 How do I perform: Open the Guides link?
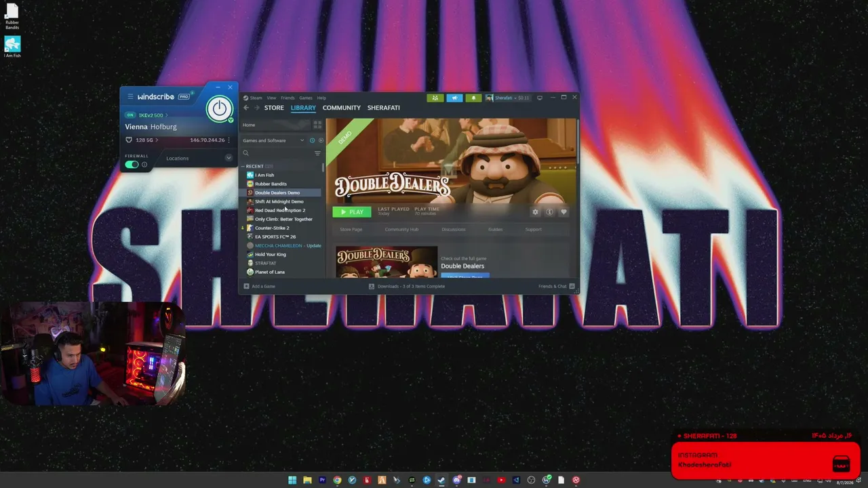[x=496, y=230]
